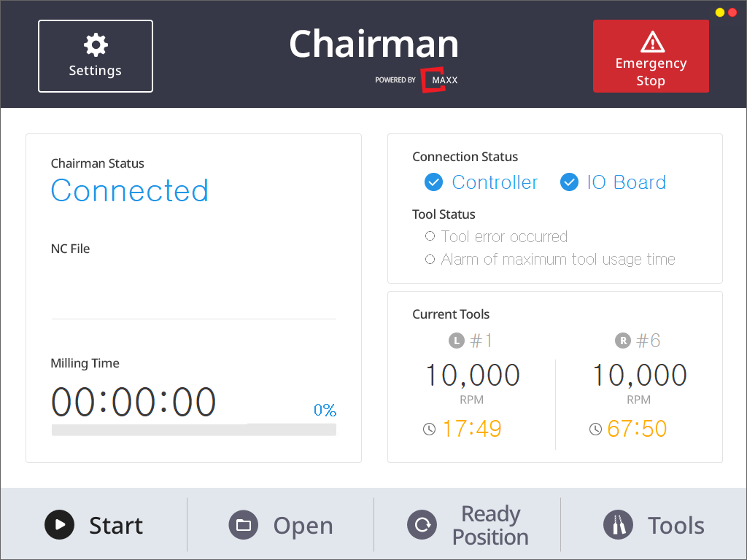Click the clock icon beside 67:50

[x=596, y=429]
